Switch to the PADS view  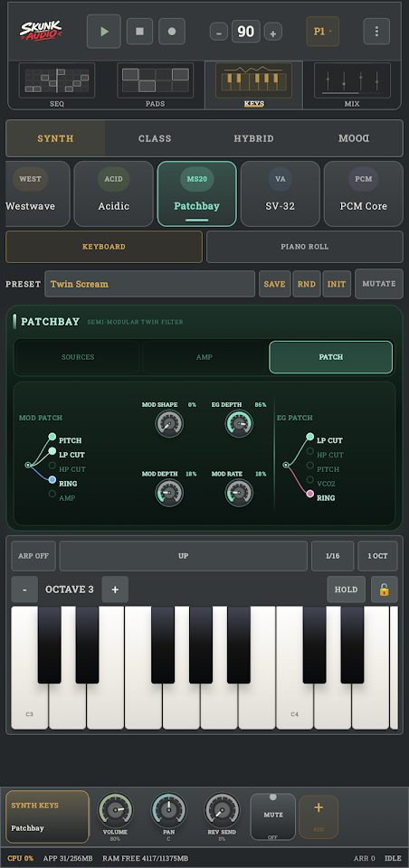click(155, 85)
